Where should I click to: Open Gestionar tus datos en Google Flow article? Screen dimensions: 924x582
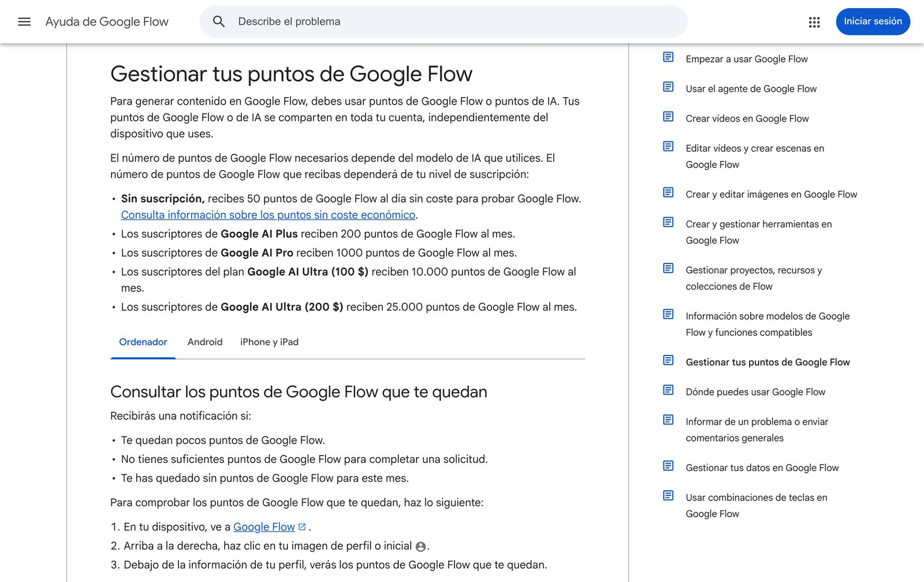(762, 468)
